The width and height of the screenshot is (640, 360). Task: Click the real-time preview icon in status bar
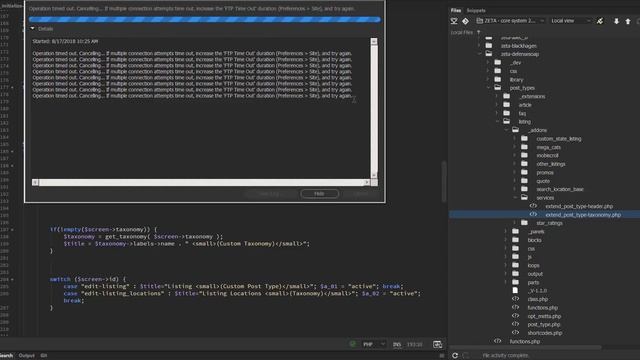tap(437, 344)
